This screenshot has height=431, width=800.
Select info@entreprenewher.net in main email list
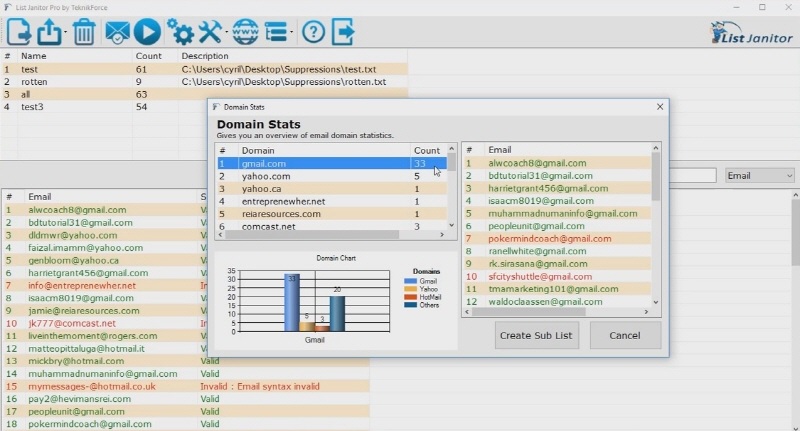pos(82,286)
